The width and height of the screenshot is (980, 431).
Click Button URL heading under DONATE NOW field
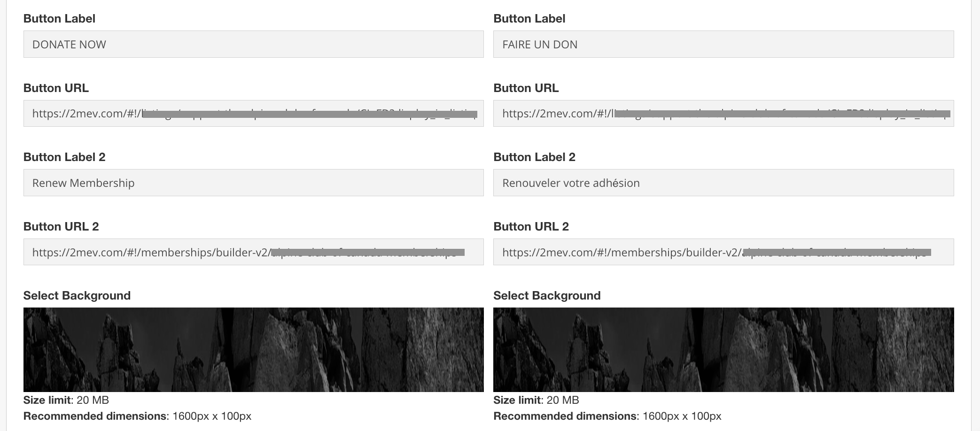pyautogui.click(x=56, y=88)
